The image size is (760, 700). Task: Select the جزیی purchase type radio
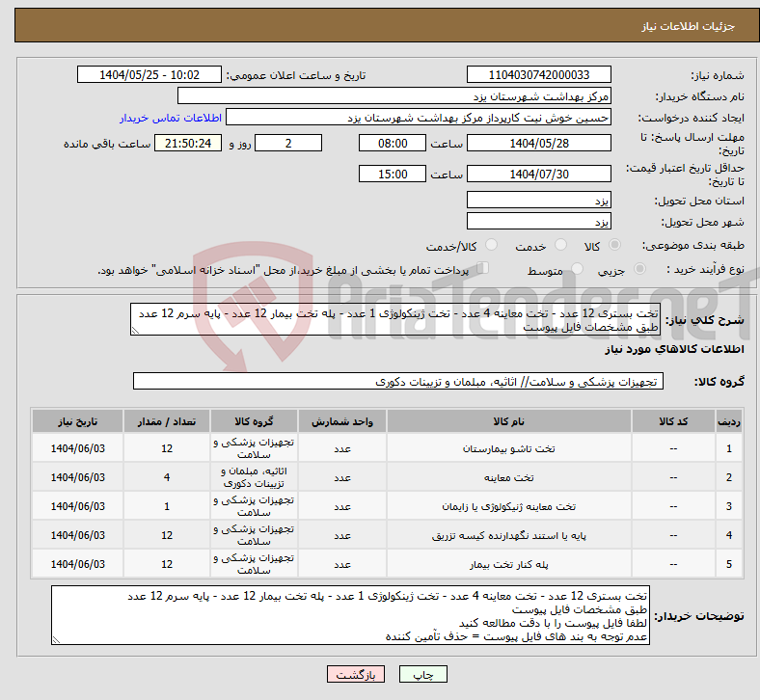[639, 268]
